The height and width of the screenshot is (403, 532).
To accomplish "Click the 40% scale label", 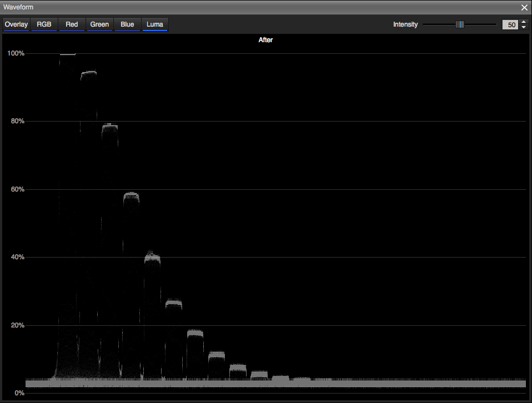I will click(17, 257).
